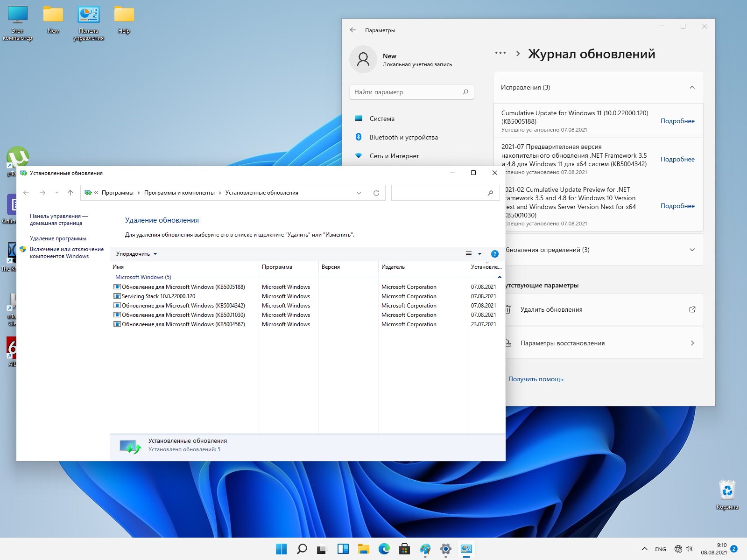Sort by Программа column header
The width and height of the screenshot is (747, 560).
point(289,267)
